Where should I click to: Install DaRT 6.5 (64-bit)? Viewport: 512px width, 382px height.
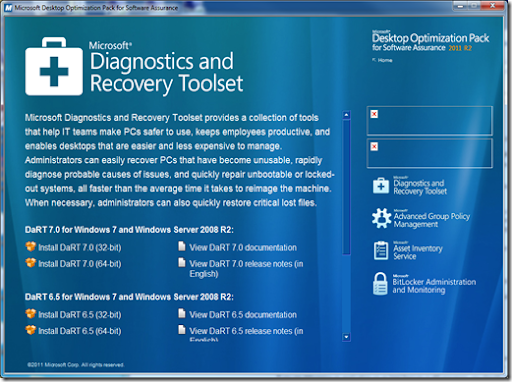(x=80, y=331)
